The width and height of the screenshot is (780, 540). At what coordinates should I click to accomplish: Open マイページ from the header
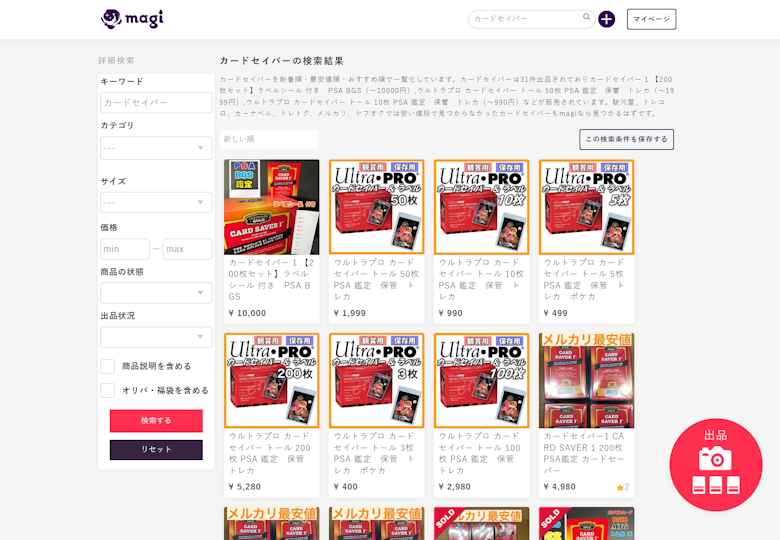(651, 19)
